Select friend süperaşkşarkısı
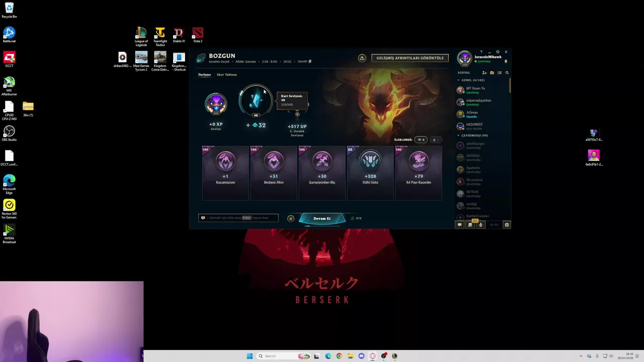Viewport: 644px width, 362px height. pos(482,102)
